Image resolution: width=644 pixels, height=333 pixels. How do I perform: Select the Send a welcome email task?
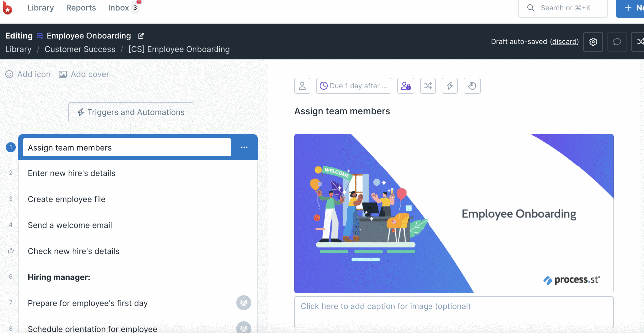tap(138, 225)
